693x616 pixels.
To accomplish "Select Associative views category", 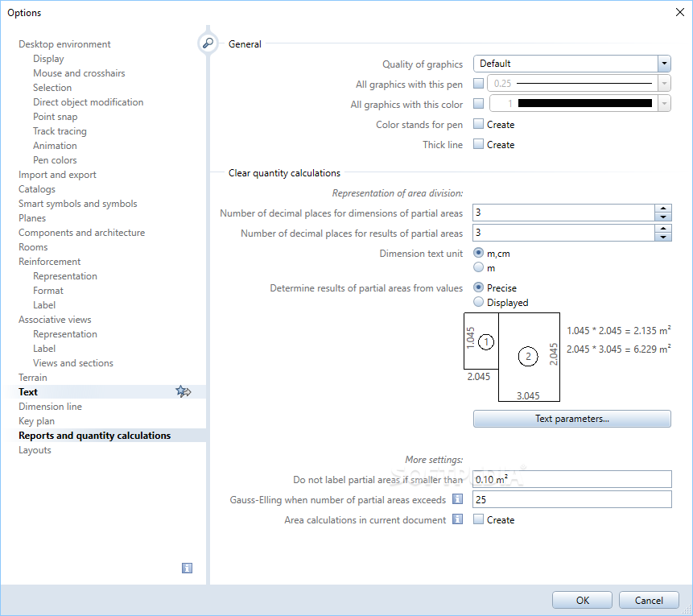I will (x=55, y=320).
